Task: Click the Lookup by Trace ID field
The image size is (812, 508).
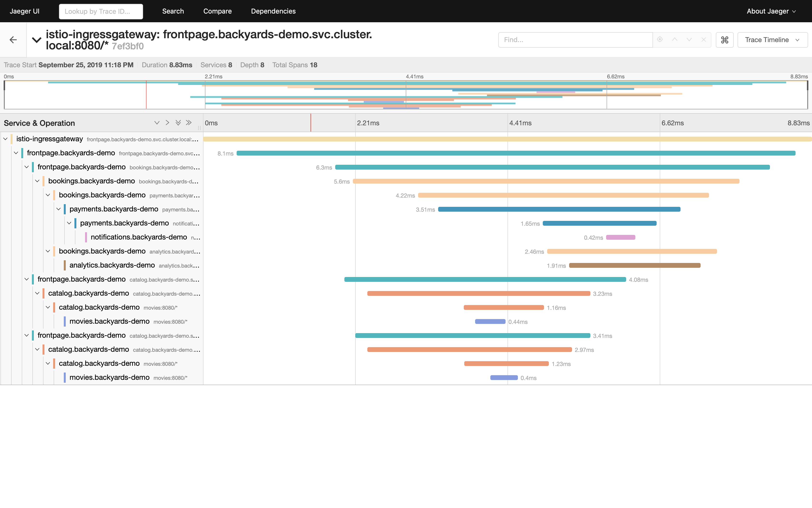Action: pos(101,11)
